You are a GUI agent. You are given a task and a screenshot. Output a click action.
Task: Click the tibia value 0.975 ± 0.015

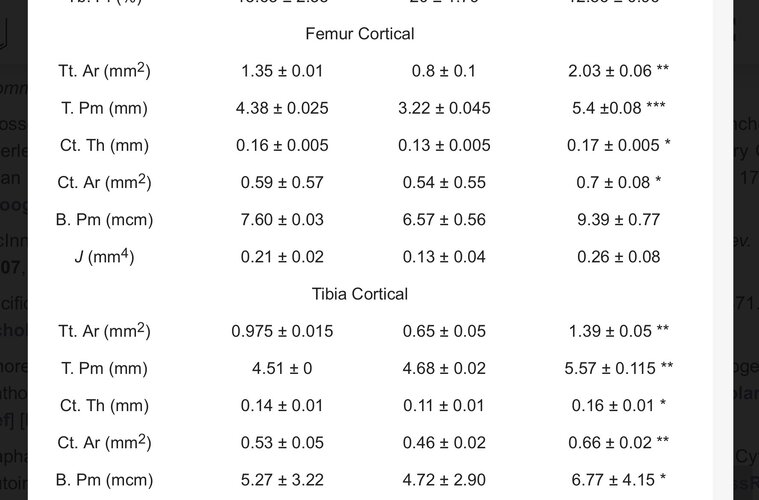click(x=282, y=331)
